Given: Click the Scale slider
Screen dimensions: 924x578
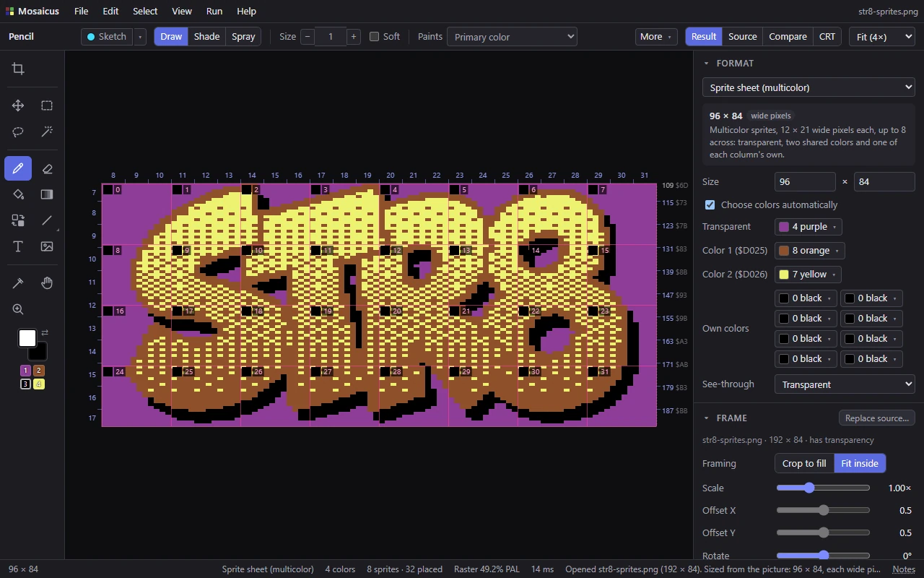Looking at the screenshot, I should 823,488.
